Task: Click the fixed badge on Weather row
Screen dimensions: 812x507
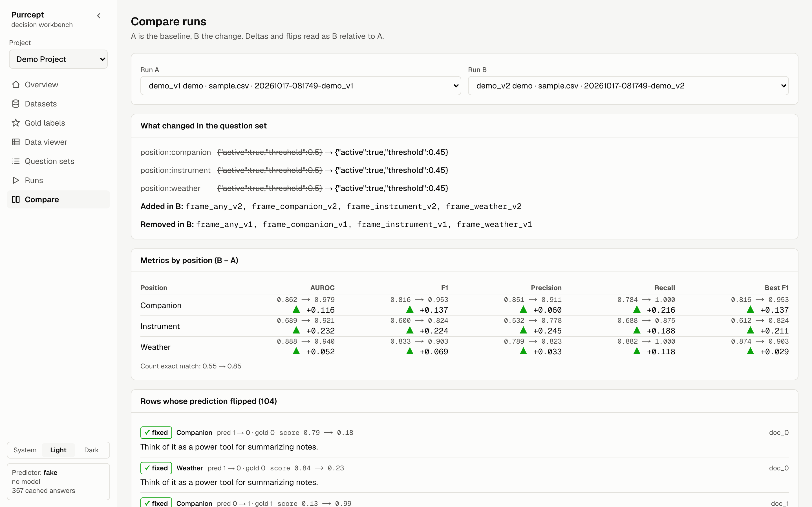Action: [x=156, y=468]
